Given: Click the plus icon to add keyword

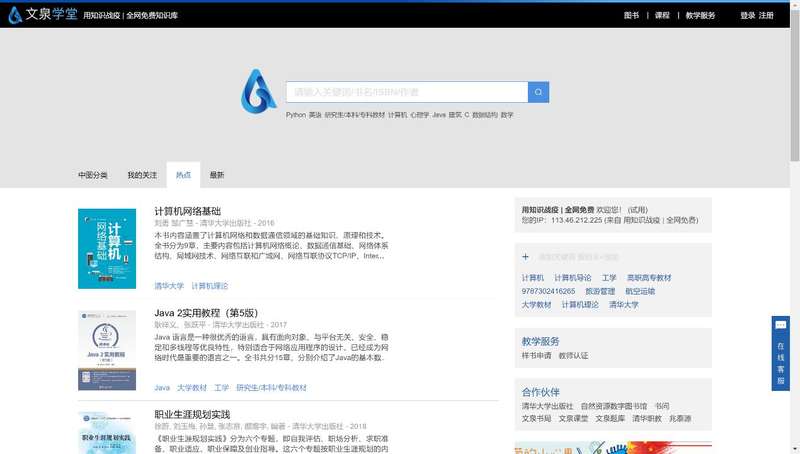Looking at the screenshot, I should click(x=526, y=257).
